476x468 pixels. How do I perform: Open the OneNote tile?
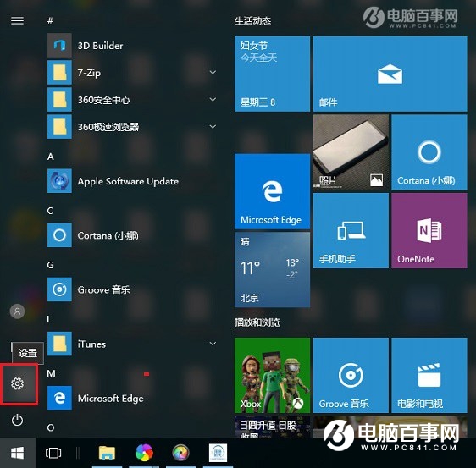[x=429, y=230]
